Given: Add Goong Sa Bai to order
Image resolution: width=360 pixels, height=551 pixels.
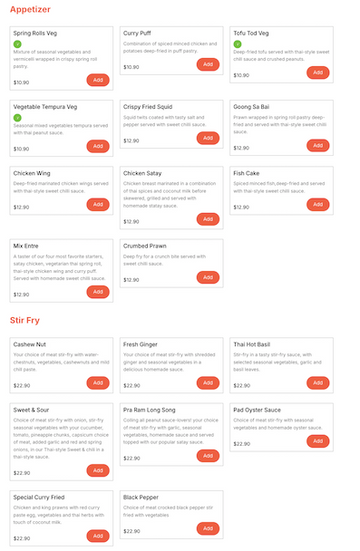Looking at the screenshot, I should tap(318, 145).
